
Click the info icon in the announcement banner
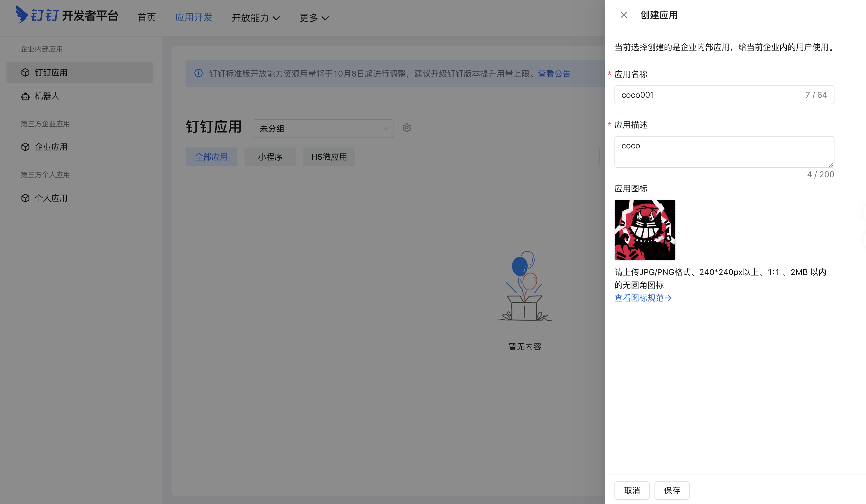tap(199, 73)
